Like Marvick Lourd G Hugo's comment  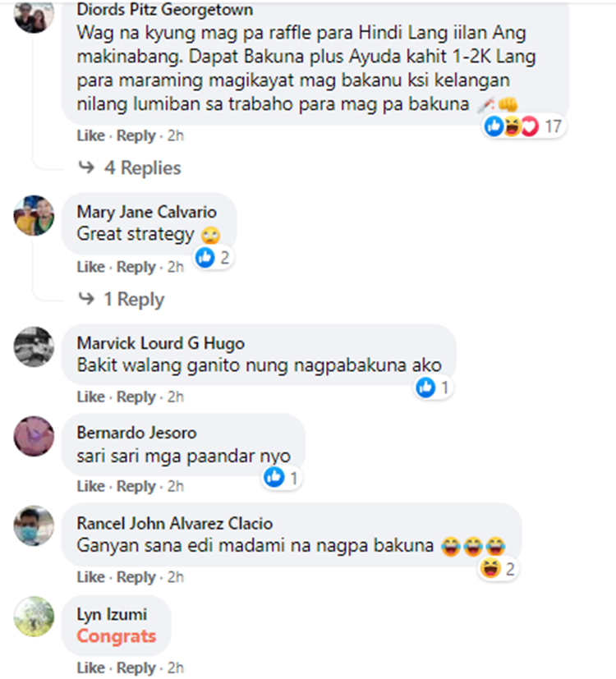[x=90, y=397]
